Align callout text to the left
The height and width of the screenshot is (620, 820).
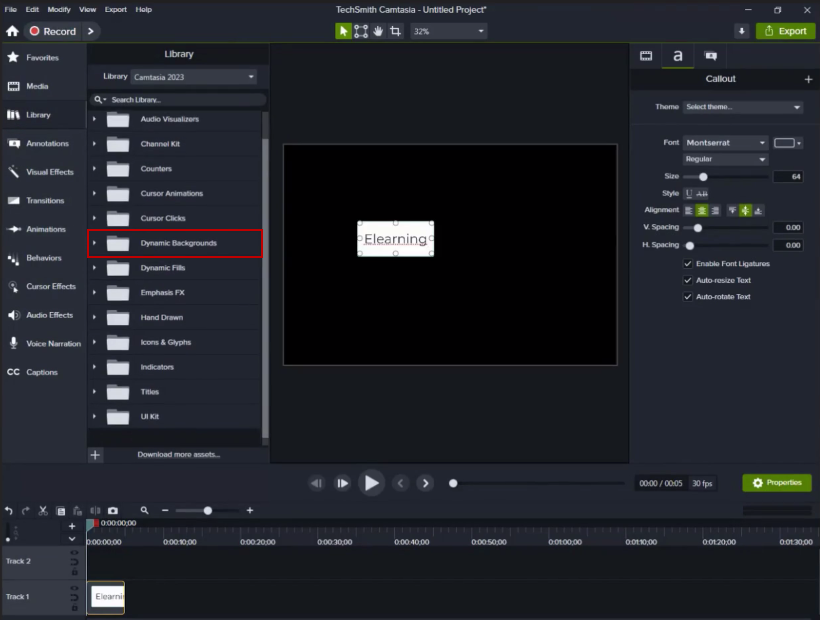point(689,210)
